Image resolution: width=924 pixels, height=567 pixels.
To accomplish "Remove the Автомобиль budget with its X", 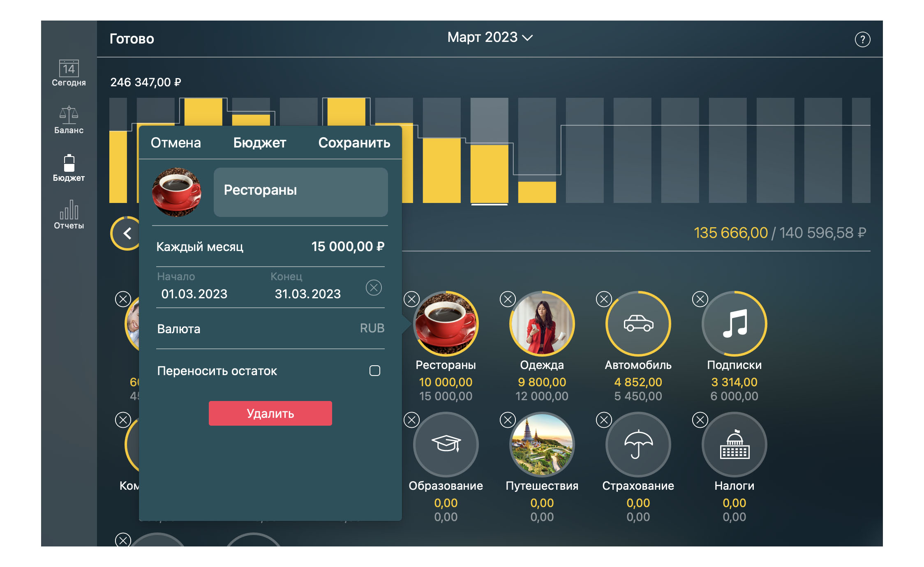I will (604, 299).
